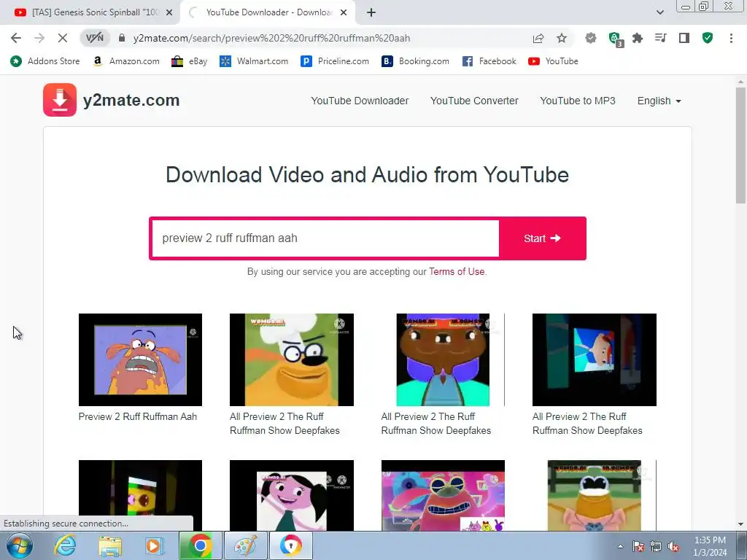Open Windows Explorer folder on taskbar
This screenshot has height=560, width=747.
pyautogui.click(x=111, y=545)
